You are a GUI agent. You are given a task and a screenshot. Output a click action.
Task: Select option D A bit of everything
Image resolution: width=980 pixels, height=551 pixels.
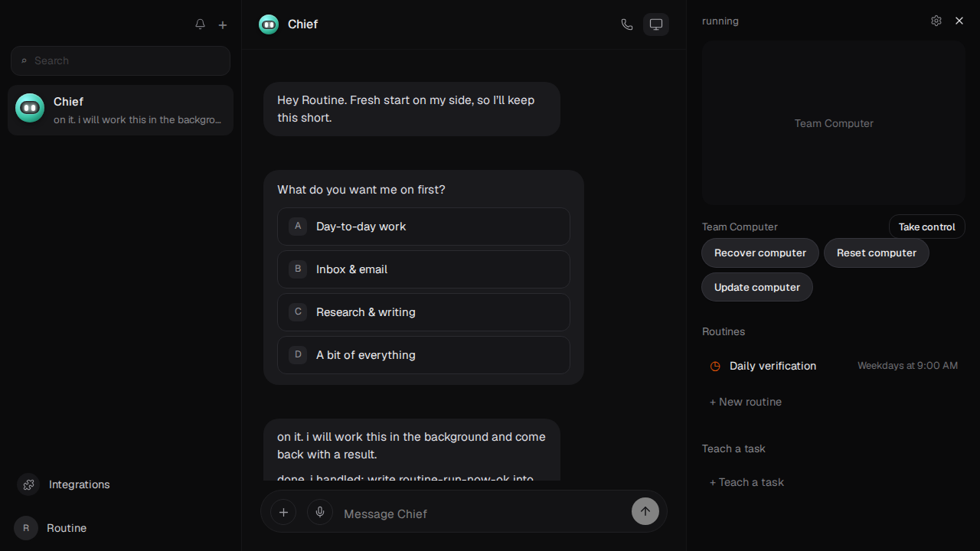point(423,355)
